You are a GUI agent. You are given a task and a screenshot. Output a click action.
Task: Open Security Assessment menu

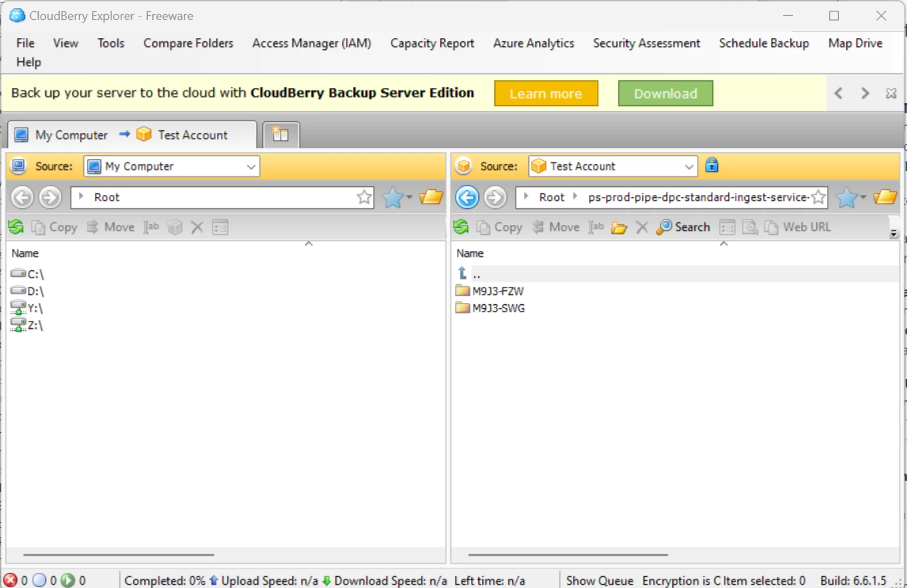646,43
